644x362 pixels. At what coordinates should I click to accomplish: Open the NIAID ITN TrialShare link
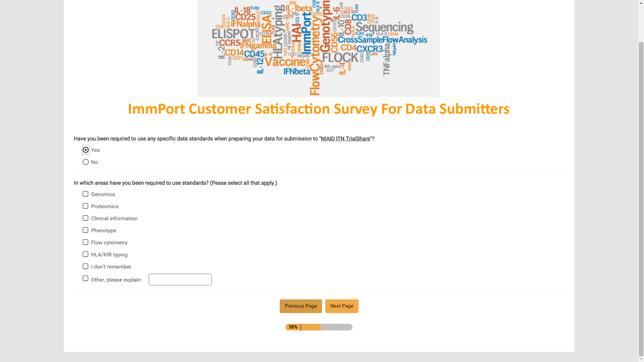(345, 139)
